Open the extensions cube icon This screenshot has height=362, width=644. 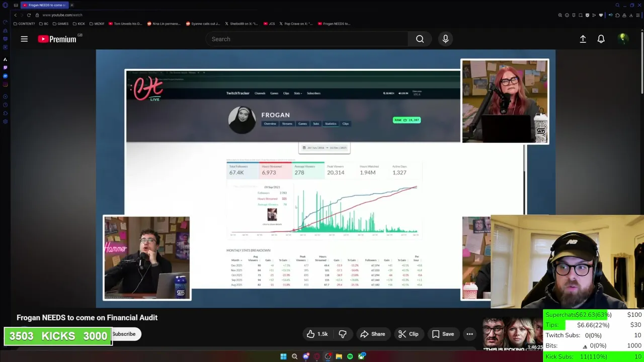pos(617,15)
